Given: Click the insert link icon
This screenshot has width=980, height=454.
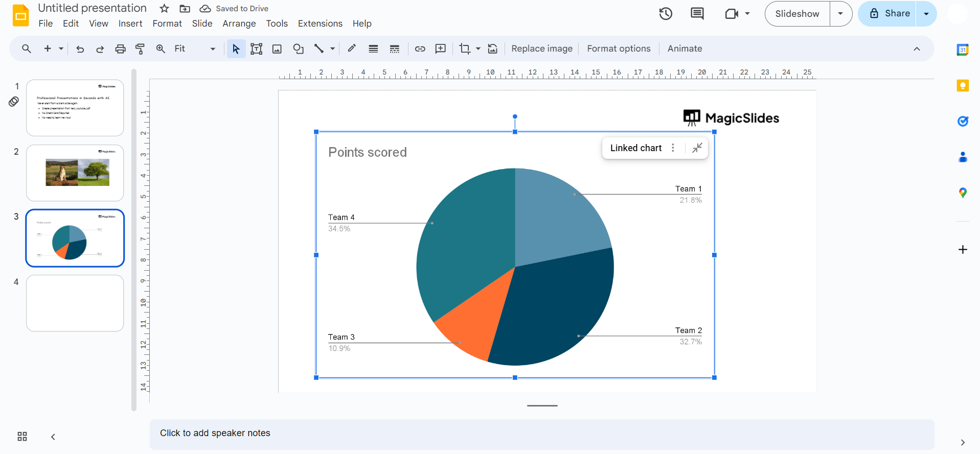Looking at the screenshot, I should 420,49.
